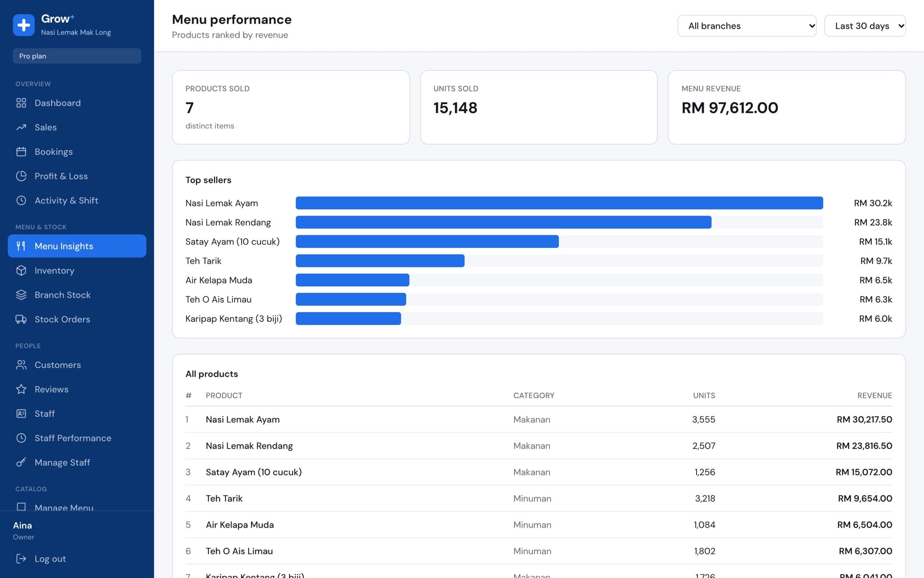Click the Dashboard grid icon
Image resolution: width=924 pixels, height=578 pixels.
tap(21, 103)
